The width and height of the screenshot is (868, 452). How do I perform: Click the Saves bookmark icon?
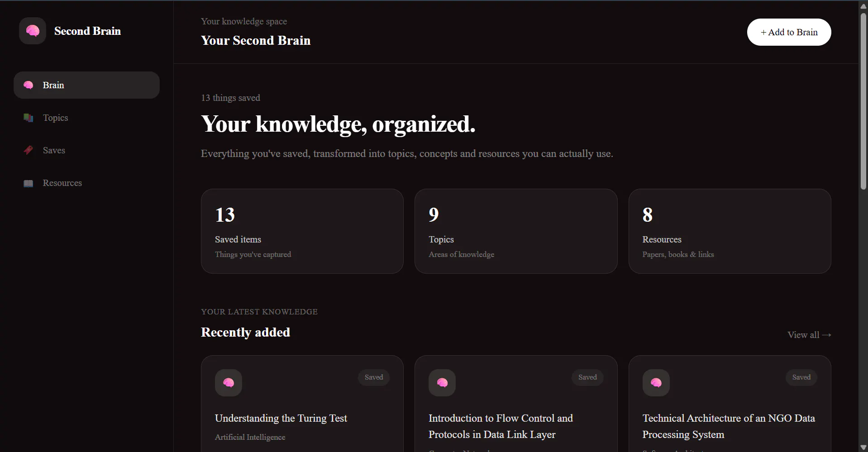pyautogui.click(x=29, y=150)
